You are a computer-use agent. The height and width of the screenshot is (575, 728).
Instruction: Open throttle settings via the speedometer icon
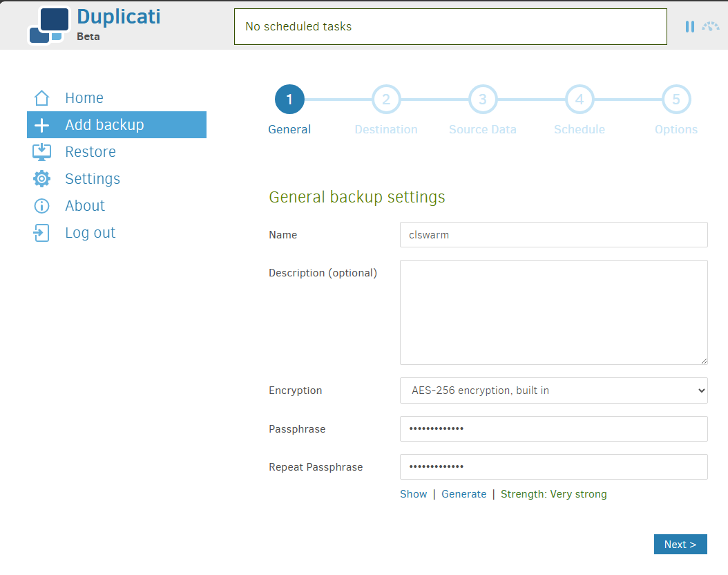click(711, 26)
